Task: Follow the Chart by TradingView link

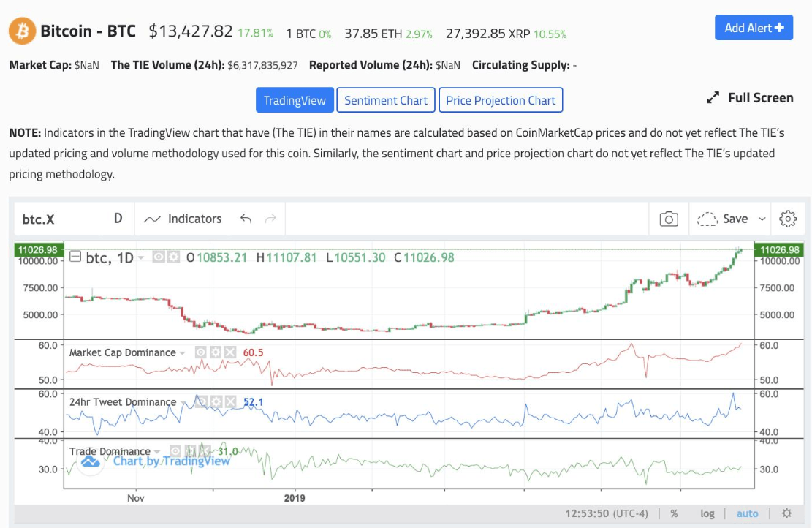Action: coord(172,461)
